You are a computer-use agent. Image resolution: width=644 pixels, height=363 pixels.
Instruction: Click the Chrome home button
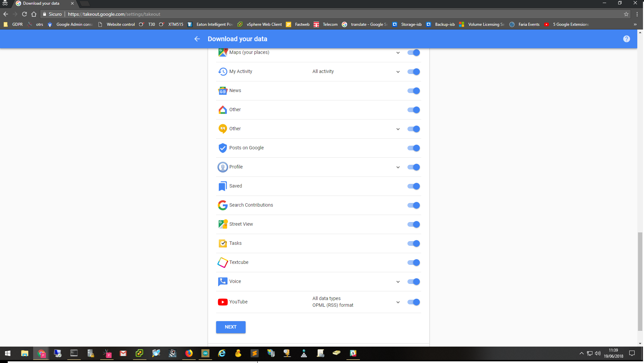34,14
